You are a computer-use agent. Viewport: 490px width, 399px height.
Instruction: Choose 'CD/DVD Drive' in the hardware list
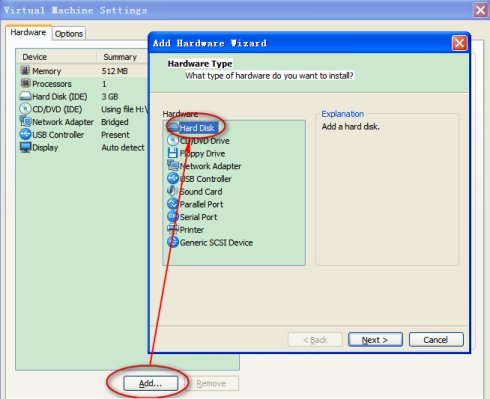coord(205,141)
